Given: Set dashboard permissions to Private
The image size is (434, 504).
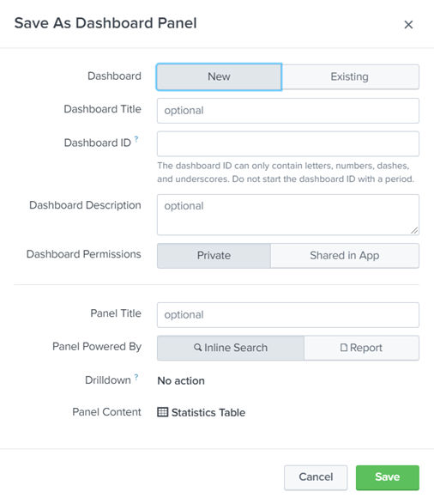Looking at the screenshot, I should click(x=214, y=256).
